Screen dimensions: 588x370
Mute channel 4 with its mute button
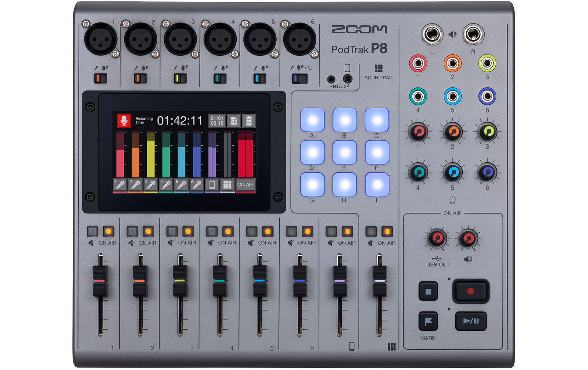(212, 231)
